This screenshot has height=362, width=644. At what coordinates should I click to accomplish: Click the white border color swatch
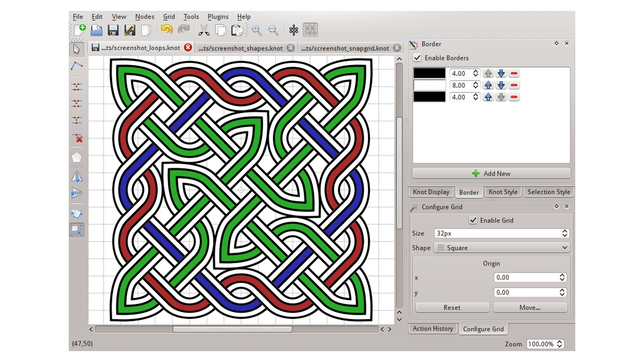(429, 85)
